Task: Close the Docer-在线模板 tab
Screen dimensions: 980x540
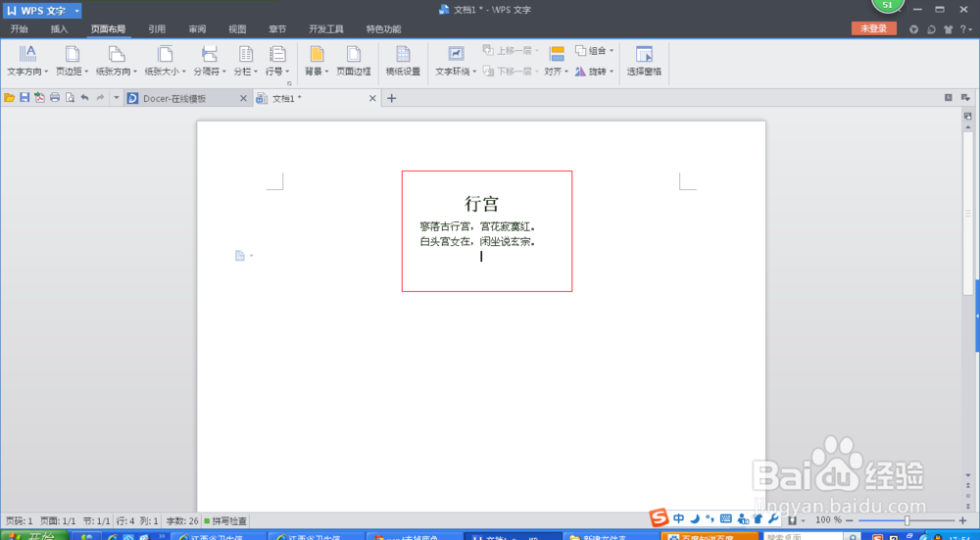Action: pos(244,98)
